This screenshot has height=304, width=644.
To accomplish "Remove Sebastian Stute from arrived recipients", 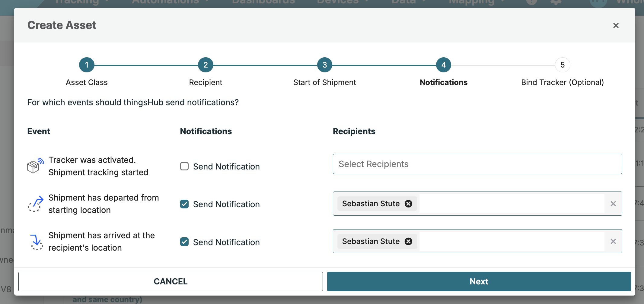I will click(x=408, y=242).
